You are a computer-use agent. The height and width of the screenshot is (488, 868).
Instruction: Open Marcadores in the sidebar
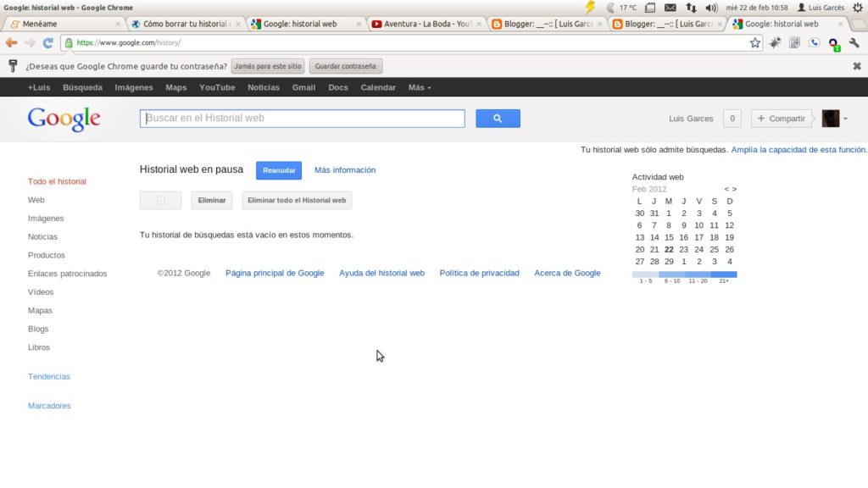pos(49,406)
